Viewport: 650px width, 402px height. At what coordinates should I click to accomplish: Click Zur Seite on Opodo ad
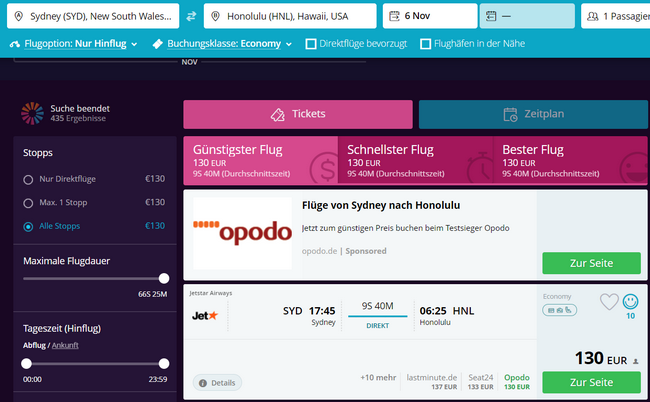click(592, 263)
